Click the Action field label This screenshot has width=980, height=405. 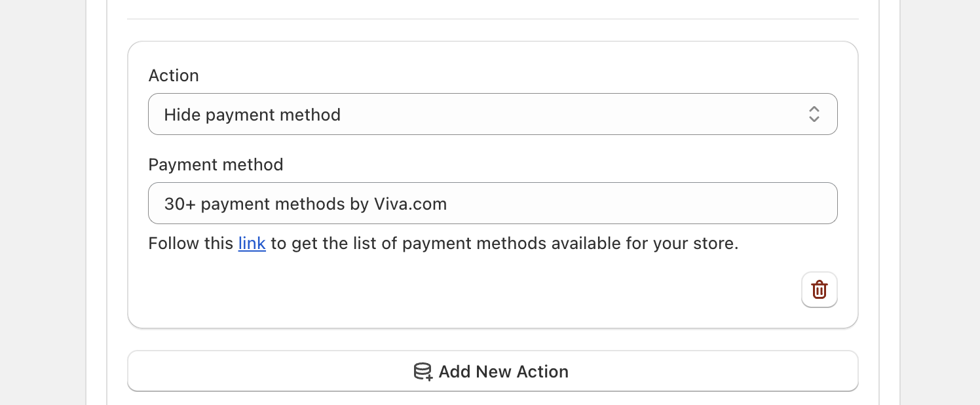174,75
